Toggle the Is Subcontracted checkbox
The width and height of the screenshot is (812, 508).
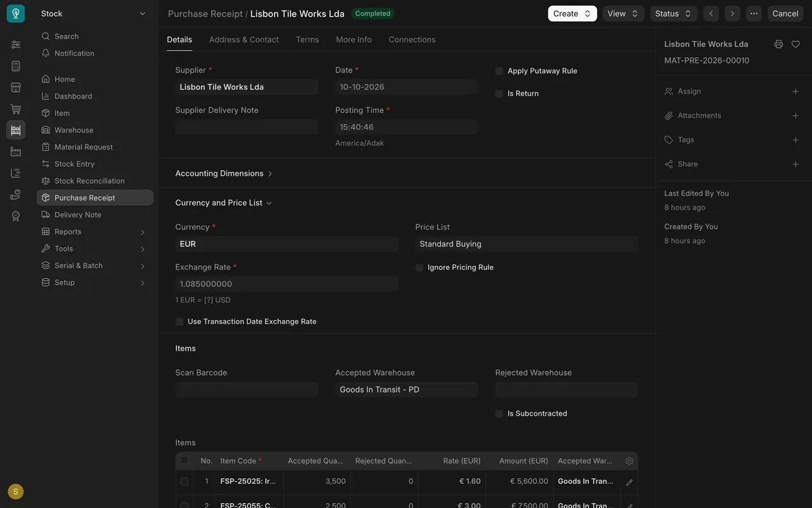coord(499,413)
